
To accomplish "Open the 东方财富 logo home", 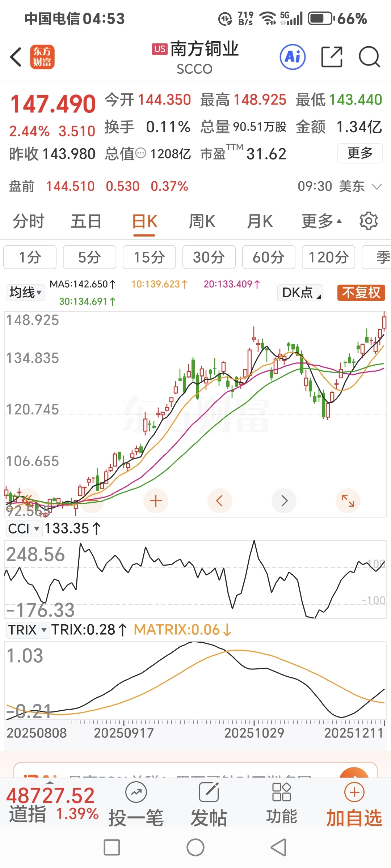I will 42,57.
